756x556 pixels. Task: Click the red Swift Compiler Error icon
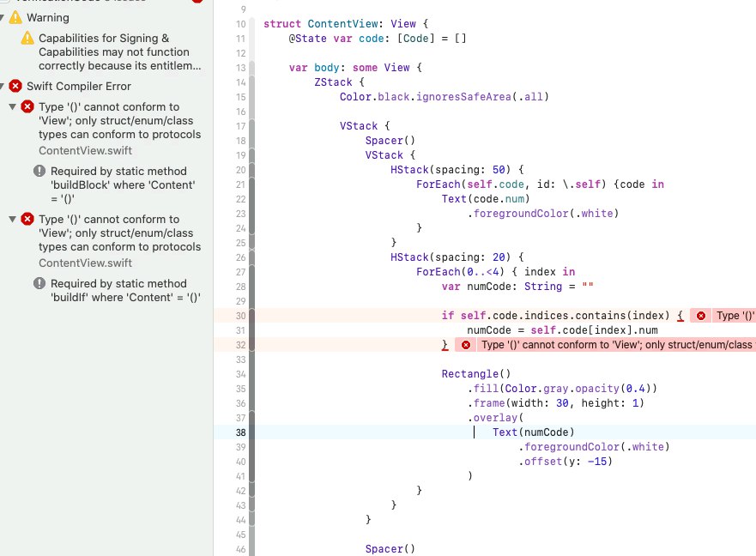[15, 86]
